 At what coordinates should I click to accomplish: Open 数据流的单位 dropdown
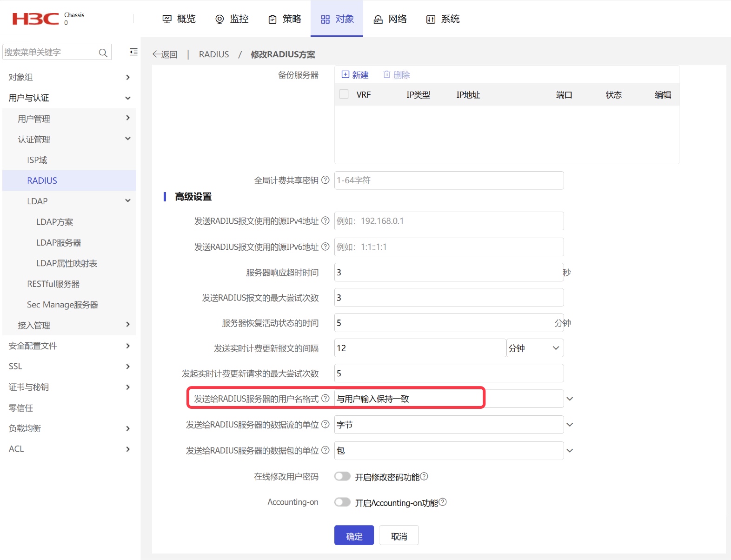pyautogui.click(x=570, y=425)
